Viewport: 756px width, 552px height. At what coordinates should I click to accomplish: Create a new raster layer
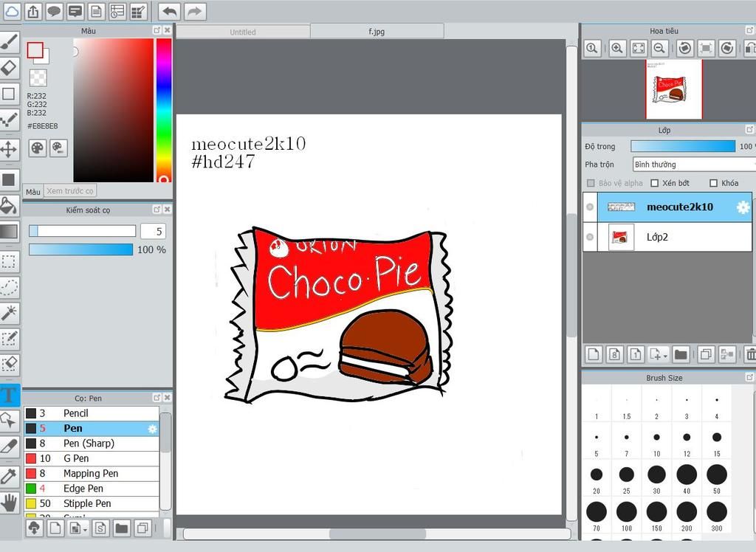(x=594, y=355)
